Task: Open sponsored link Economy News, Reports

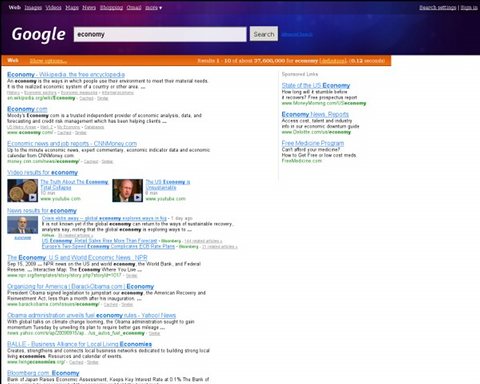Action: pyautogui.click(x=315, y=114)
